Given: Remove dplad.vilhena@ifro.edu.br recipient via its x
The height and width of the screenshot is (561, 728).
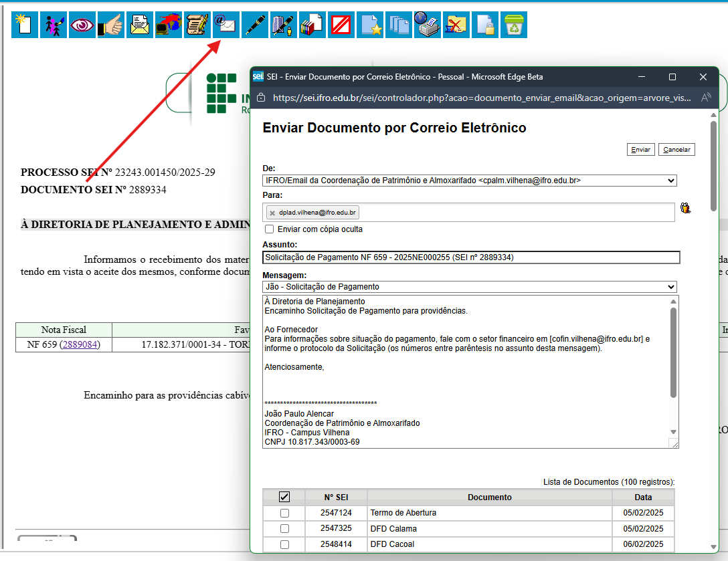Looking at the screenshot, I should pyautogui.click(x=272, y=213).
